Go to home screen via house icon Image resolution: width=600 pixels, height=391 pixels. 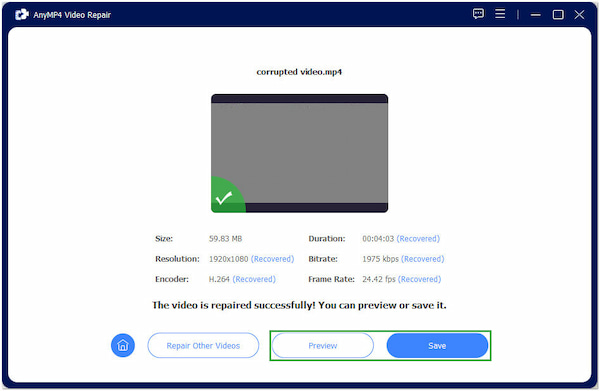tap(123, 345)
